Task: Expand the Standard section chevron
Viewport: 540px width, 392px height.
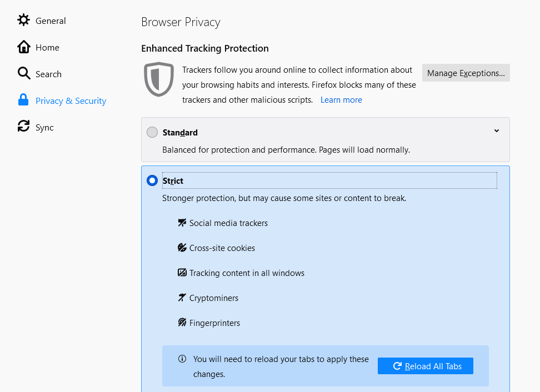Action: 497,131
